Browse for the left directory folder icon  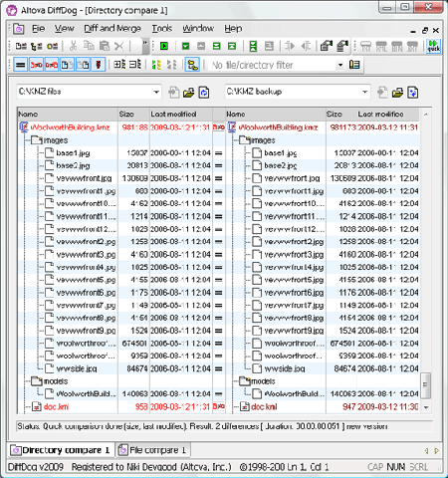tap(189, 93)
